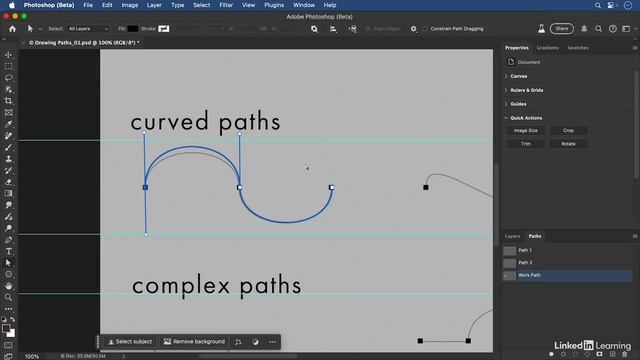Click transform icon in contextual task bar
The image size is (640, 360).
(238, 342)
